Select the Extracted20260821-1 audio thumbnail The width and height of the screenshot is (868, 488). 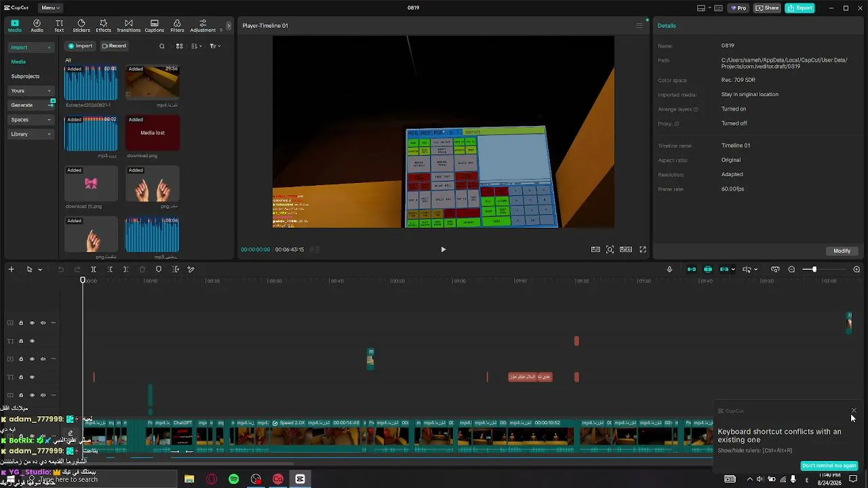coord(91,83)
